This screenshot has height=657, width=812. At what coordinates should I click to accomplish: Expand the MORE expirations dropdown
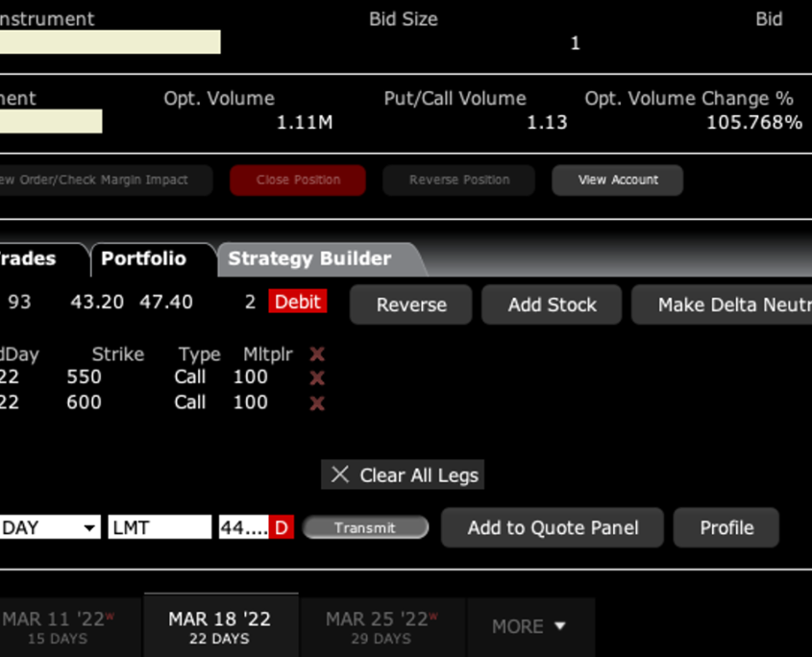tap(529, 626)
